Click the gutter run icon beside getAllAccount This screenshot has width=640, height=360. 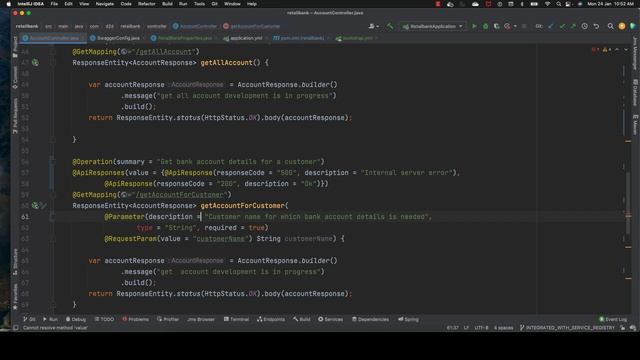coord(36,62)
